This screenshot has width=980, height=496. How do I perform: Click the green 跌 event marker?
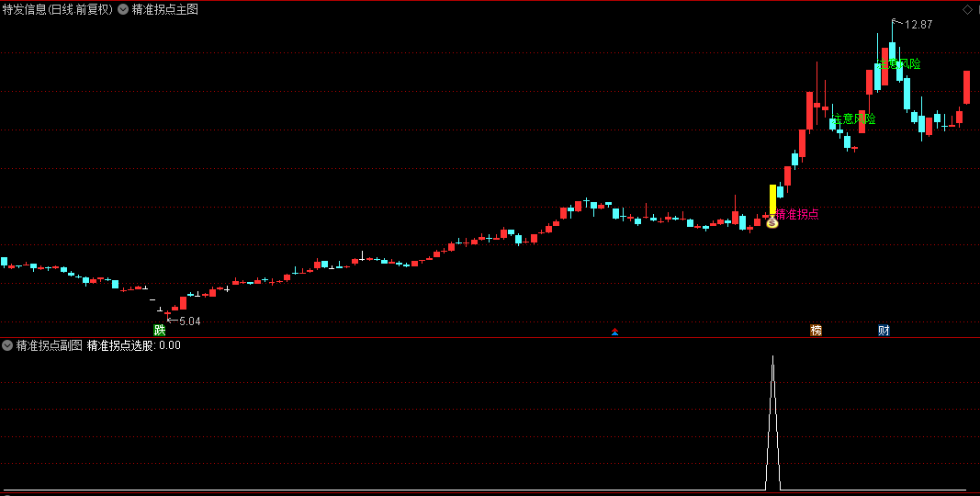click(161, 331)
